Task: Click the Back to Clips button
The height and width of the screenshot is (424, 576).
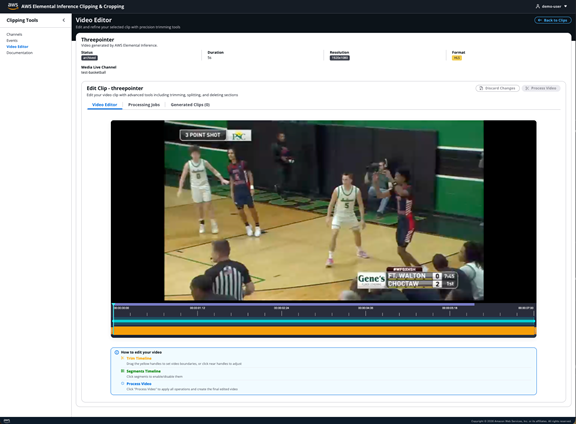Action: pyautogui.click(x=552, y=20)
